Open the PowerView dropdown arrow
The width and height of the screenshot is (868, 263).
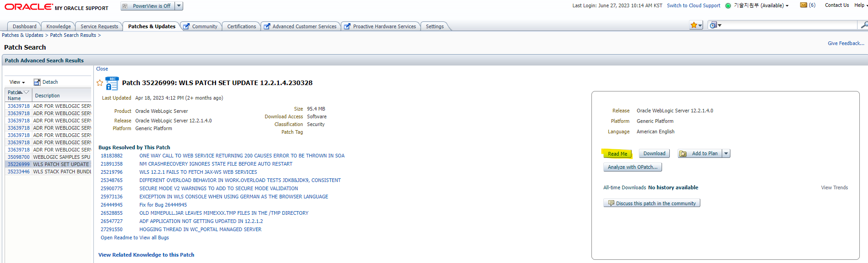click(x=179, y=6)
